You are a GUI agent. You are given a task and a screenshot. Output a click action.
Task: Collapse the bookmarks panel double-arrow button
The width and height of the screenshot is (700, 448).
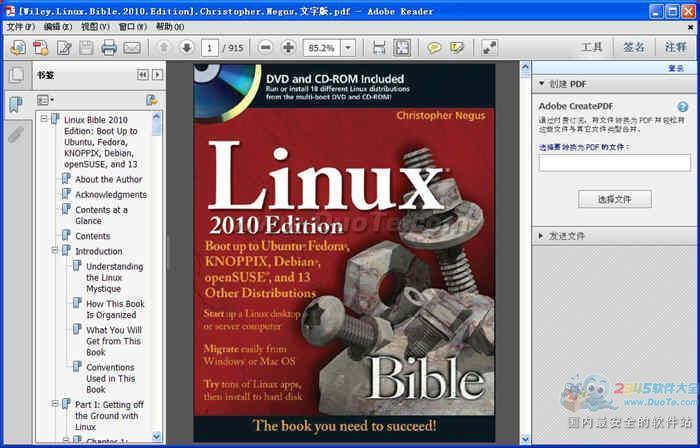click(143, 75)
